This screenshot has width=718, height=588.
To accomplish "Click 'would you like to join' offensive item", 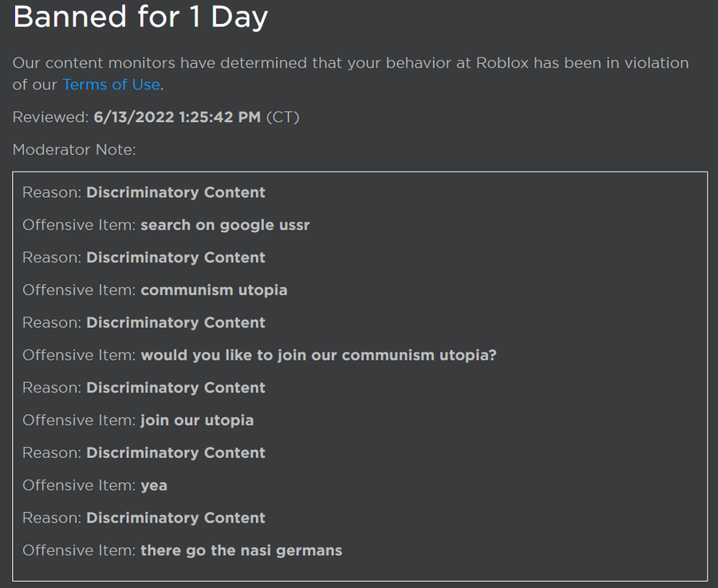I will pos(318,355).
